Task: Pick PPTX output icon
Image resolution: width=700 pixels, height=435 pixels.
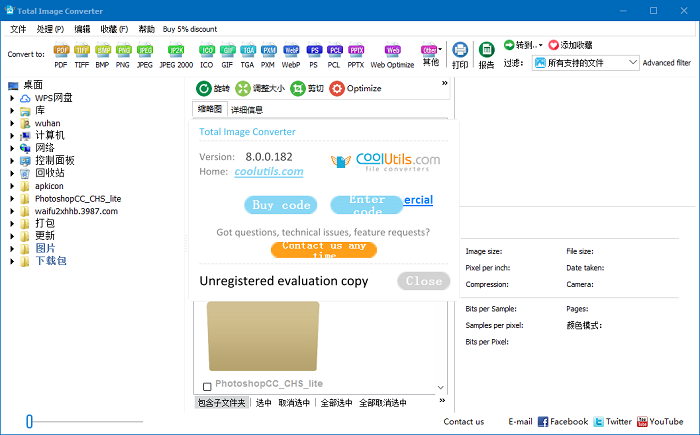Action: coord(356,50)
